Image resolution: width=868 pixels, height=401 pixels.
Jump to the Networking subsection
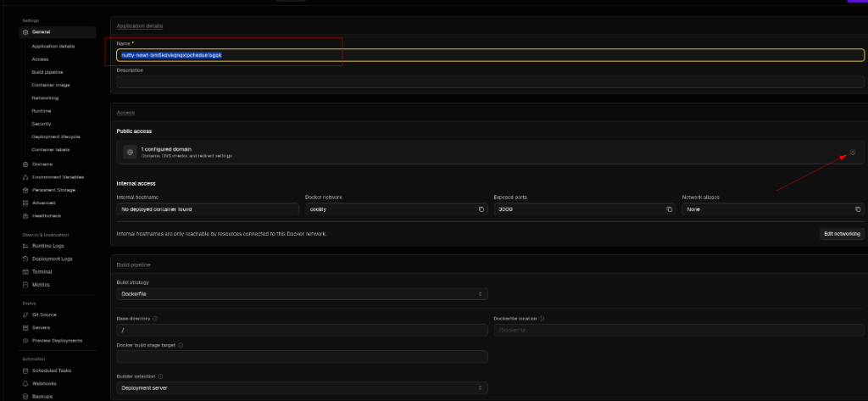45,98
